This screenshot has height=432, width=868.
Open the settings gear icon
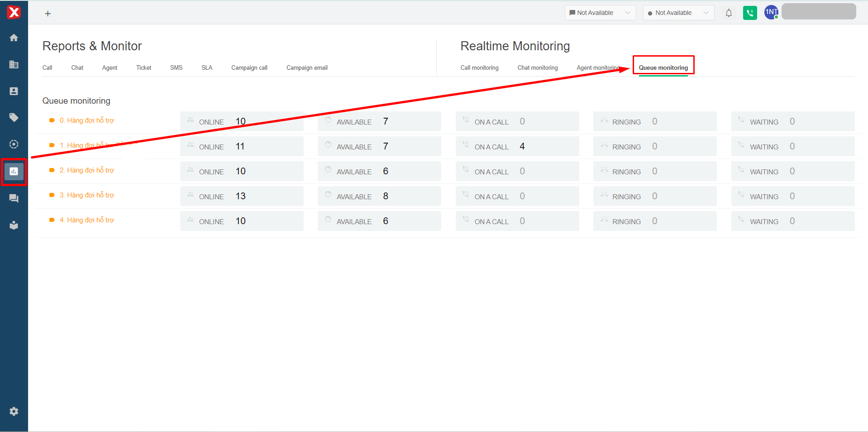tap(14, 411)
